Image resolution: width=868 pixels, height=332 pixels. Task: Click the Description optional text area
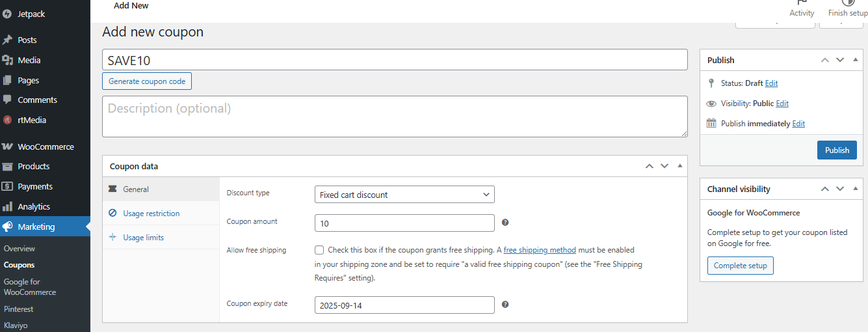[x=395, y=117]
